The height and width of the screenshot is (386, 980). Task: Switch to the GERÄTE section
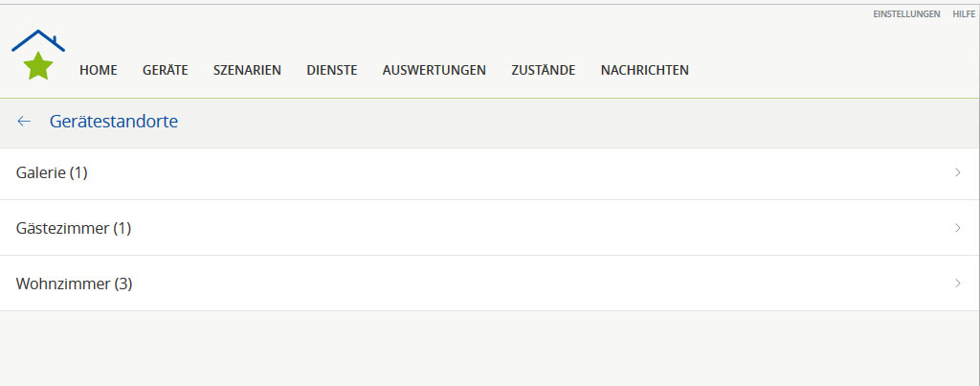[165, 70]
